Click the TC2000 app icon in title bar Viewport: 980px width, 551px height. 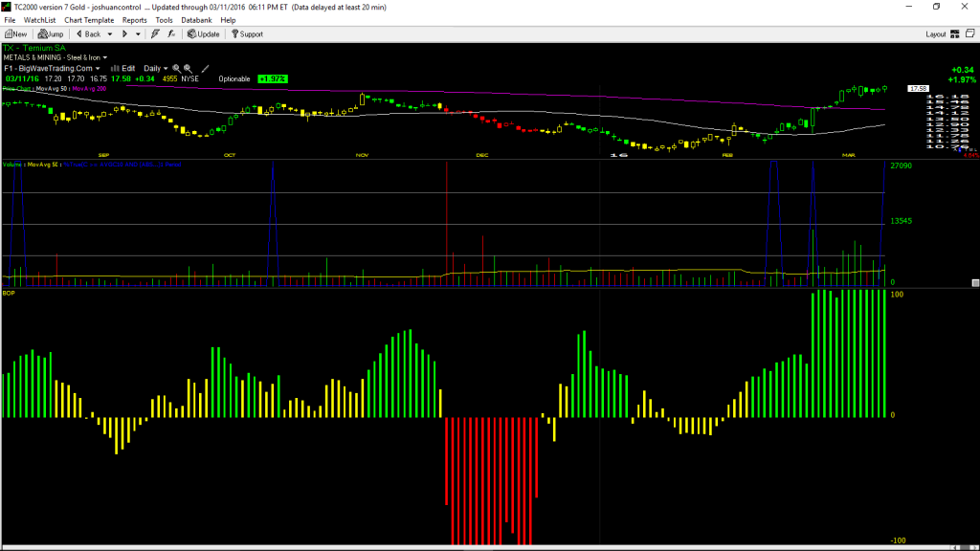tap(7, 7)
